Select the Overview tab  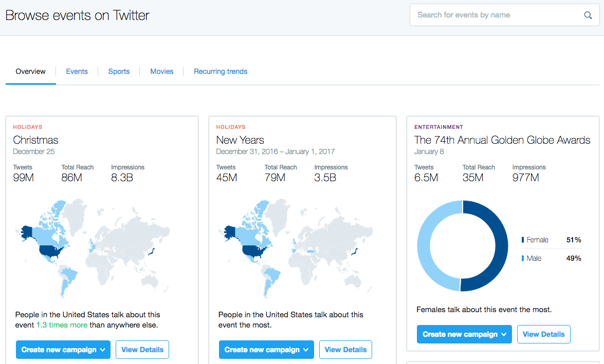[30, 71]
